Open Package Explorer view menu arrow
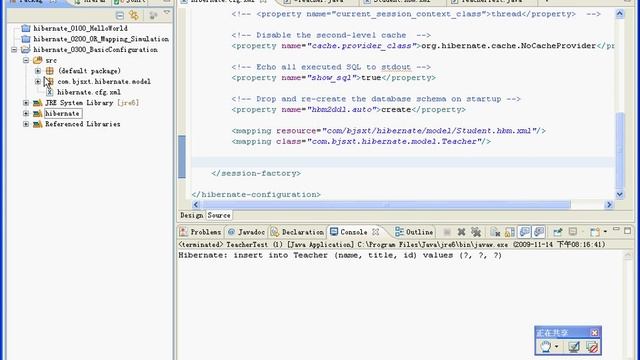Screen dimensions: 640x360 [x=167, y=13]
